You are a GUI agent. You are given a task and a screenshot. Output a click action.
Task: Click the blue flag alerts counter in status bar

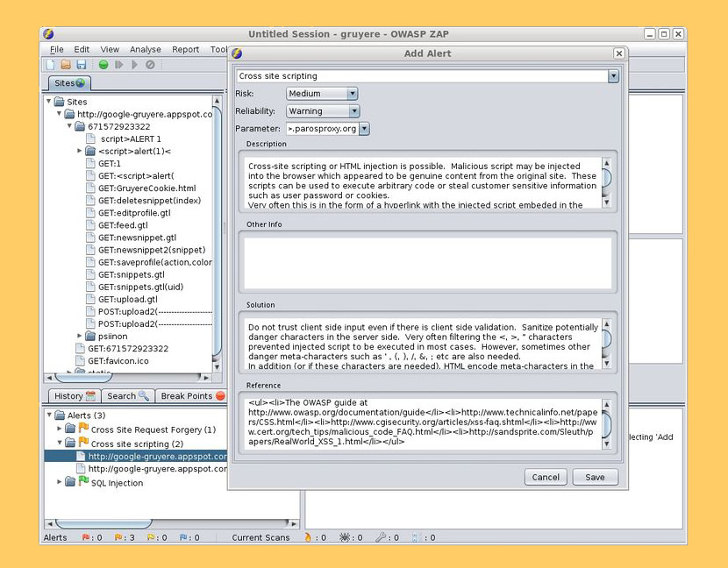tap(189, 537)
